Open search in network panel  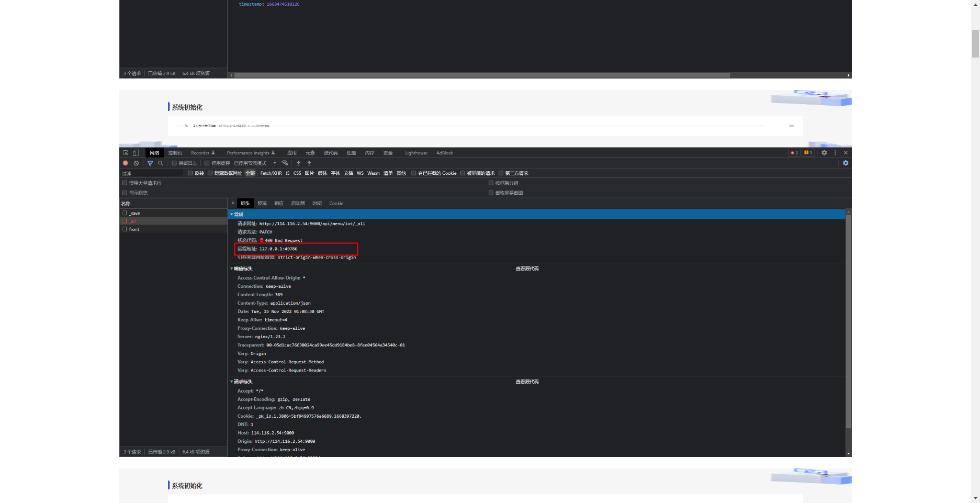coord(161,163)
